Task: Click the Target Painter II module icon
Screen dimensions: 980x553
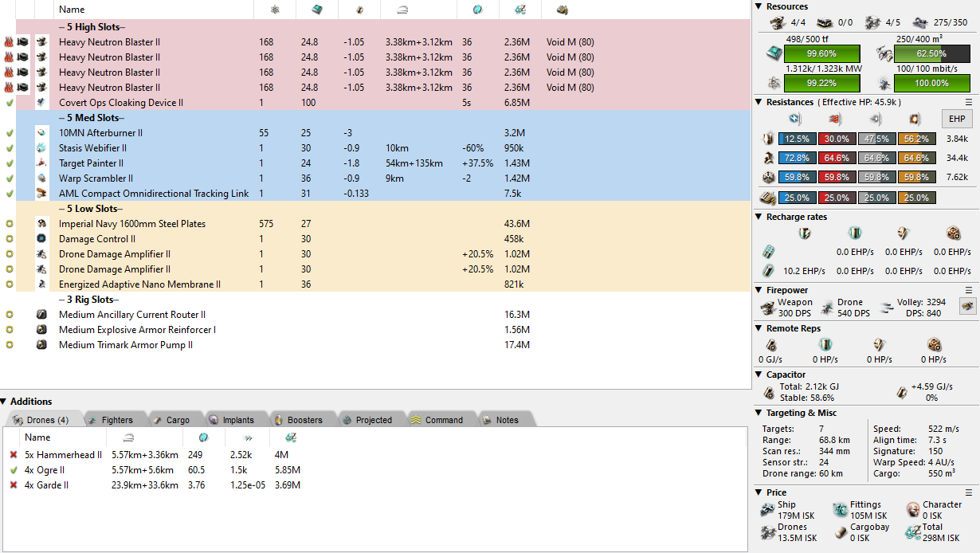Action: tap(41, 163)
